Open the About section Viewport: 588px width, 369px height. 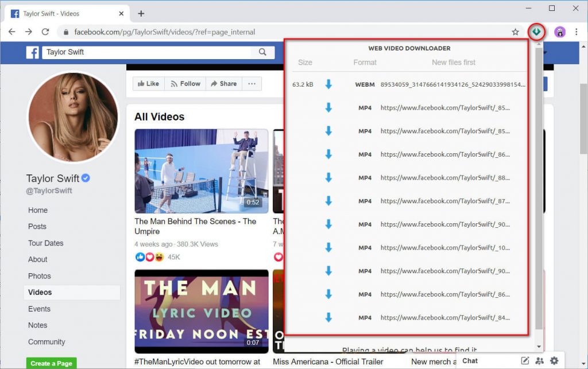pos(37,259)
